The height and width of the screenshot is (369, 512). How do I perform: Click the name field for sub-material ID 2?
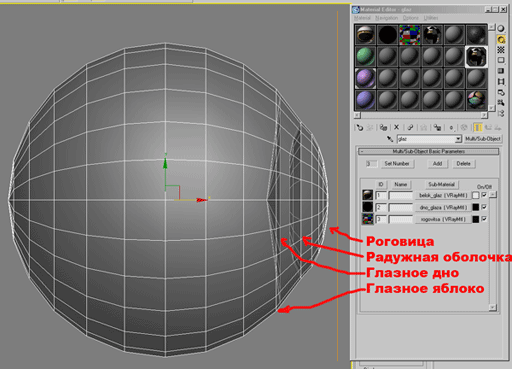[x=401, y=207]
